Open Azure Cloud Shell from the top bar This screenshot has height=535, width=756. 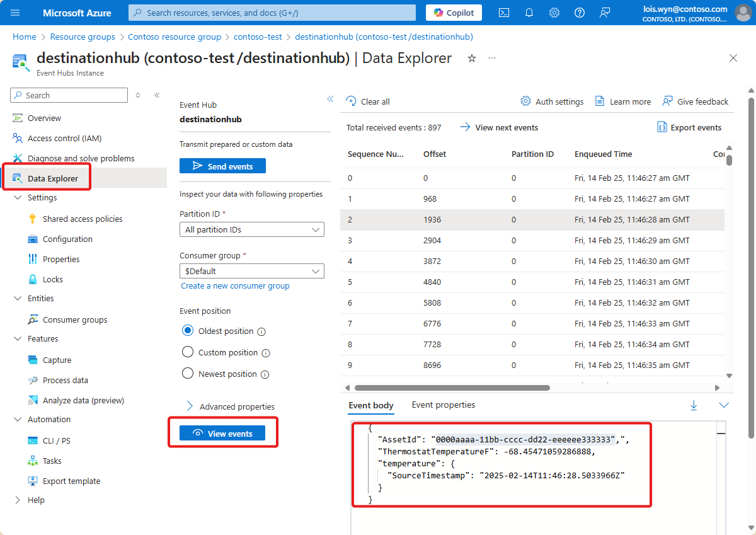[503, 13]
